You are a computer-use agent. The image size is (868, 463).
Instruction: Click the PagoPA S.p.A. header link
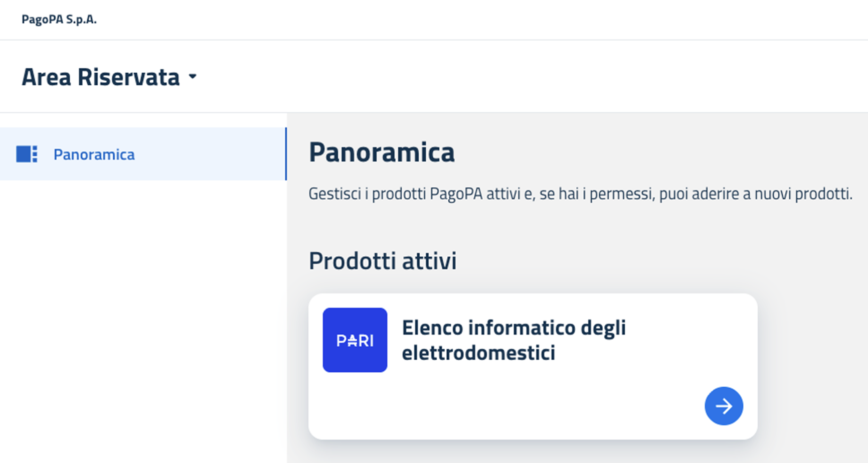(x=59, y=20)
